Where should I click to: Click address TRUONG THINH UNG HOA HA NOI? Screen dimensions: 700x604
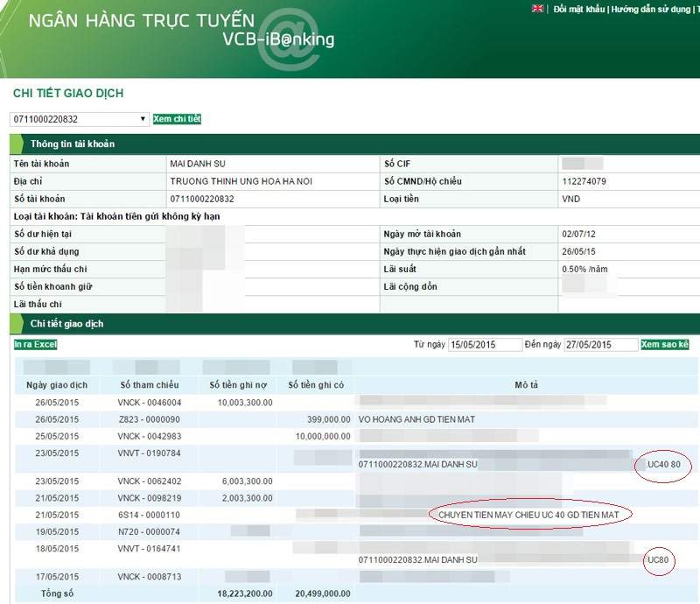(x=241, y=181)
